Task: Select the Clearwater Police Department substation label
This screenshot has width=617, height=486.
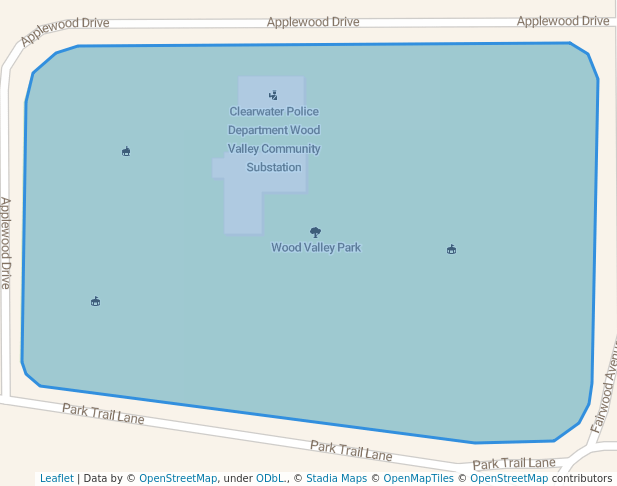Action: [x=274, y=140]
